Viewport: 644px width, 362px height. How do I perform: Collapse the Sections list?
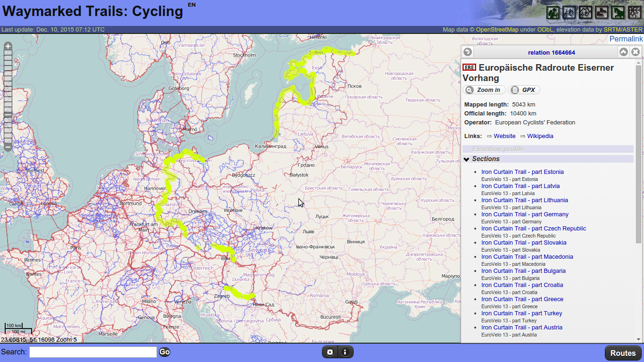[467, 159]
